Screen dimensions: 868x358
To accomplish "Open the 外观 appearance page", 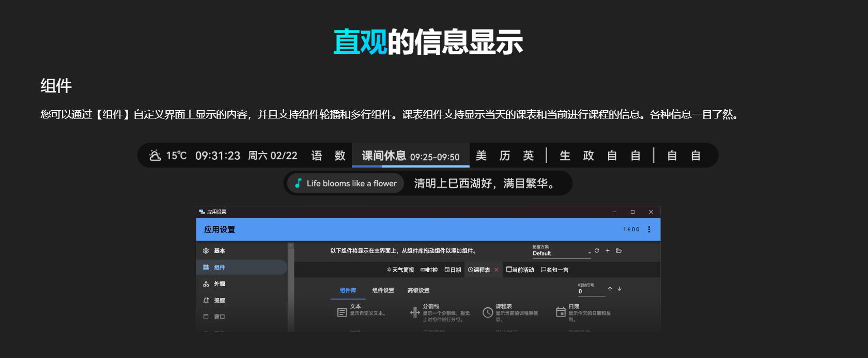I will [x=242, y=284].
